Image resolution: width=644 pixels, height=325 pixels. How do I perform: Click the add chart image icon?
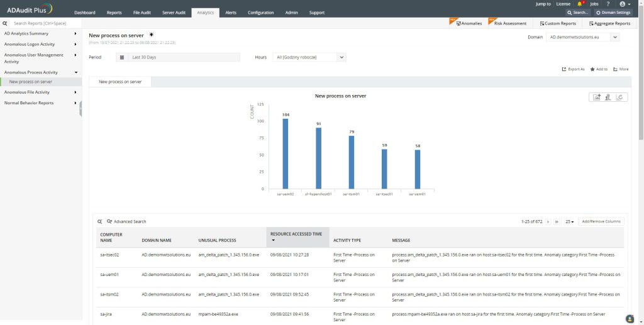tap(596, 97)
